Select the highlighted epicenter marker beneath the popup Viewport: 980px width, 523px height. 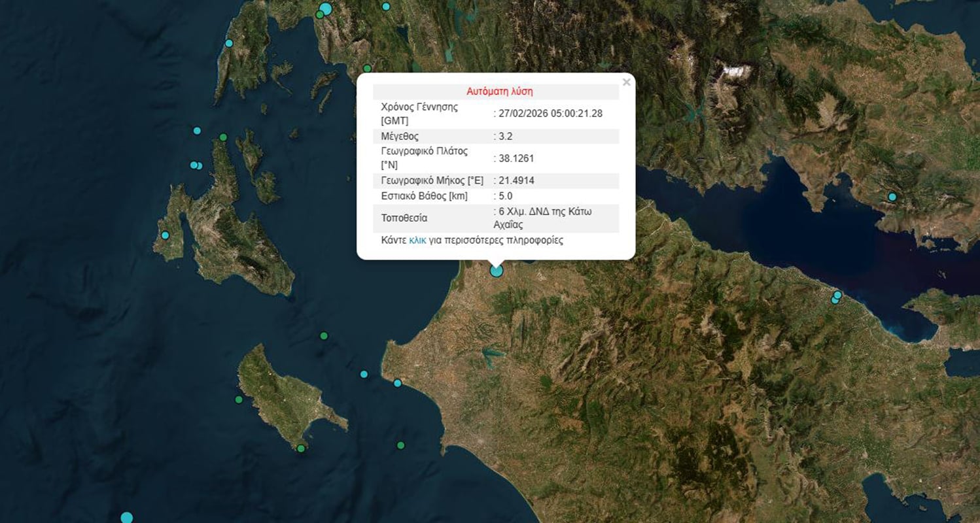[497, 271]
